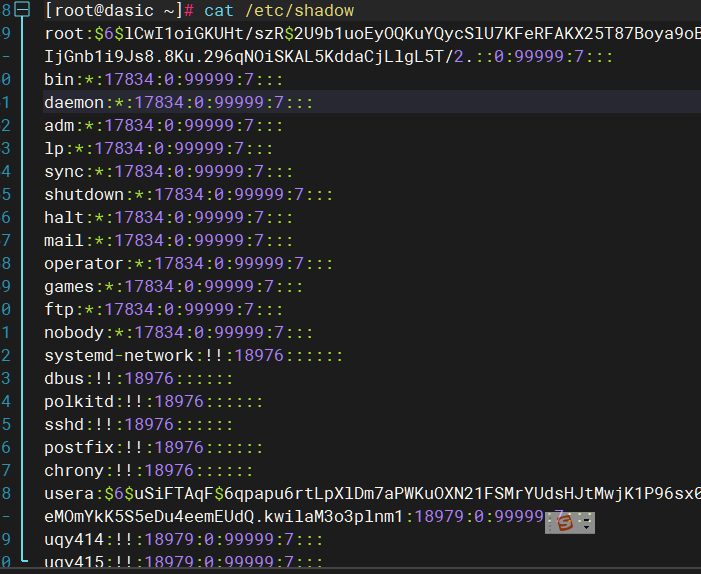Click the 'mail' account line
Viewport: 701px width, 574px height.
[169, 241]
